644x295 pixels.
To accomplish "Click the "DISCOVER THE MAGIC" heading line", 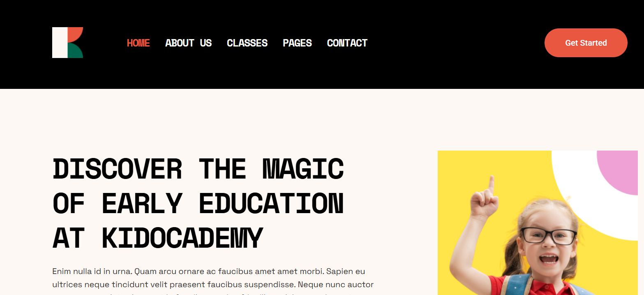I will [x=198, y=169].
